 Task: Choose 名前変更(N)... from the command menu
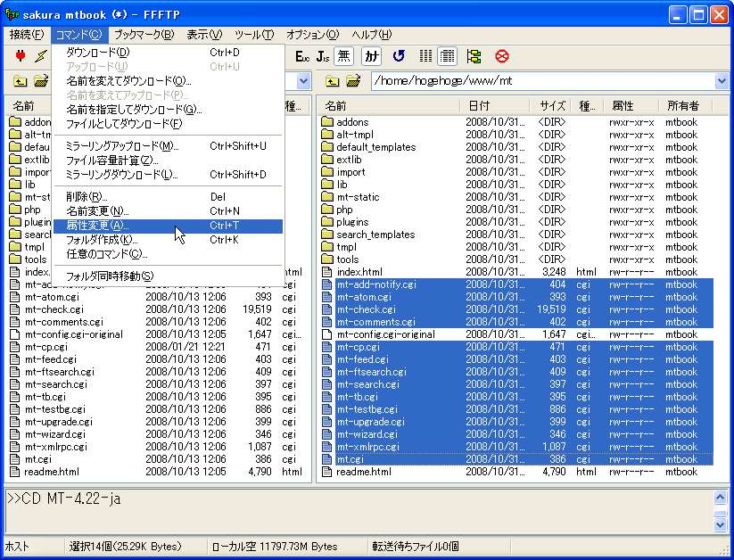[x=168, y=211]
